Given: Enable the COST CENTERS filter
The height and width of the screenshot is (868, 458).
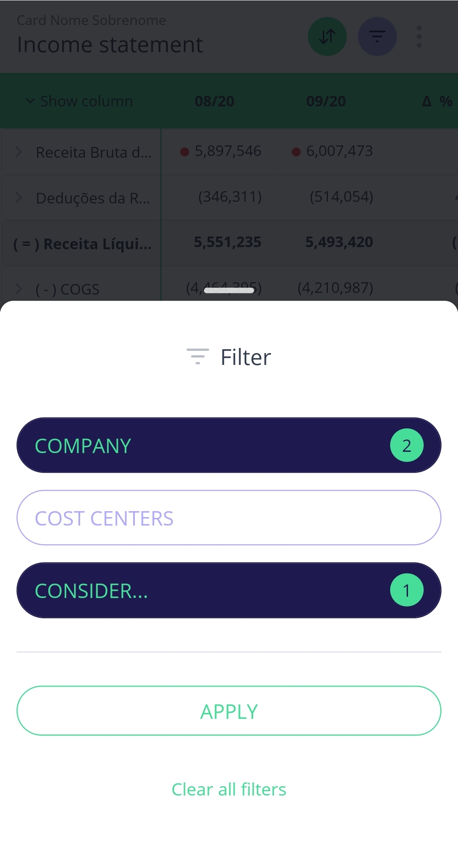Looking at the screenshot, I should (229, 517).
